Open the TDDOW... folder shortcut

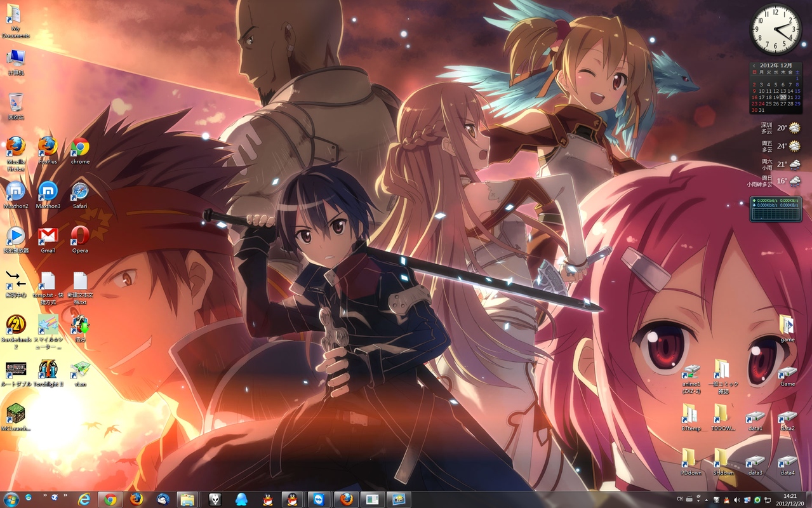722,417
